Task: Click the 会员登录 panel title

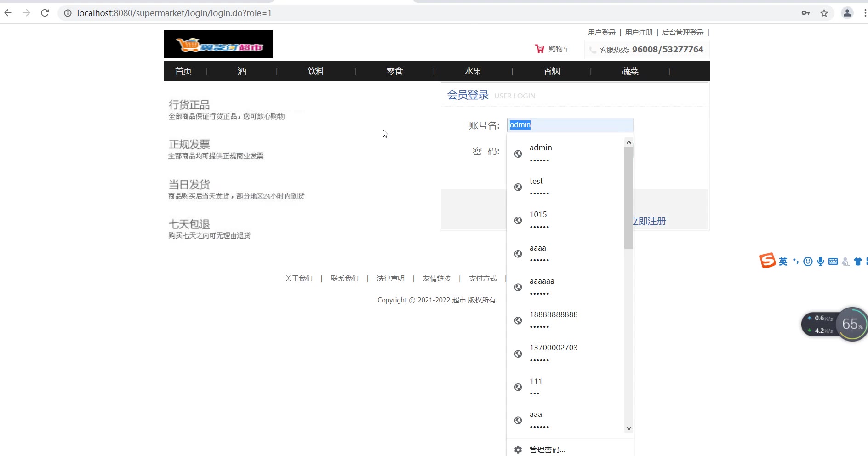Action: click(x=468, y=95)
